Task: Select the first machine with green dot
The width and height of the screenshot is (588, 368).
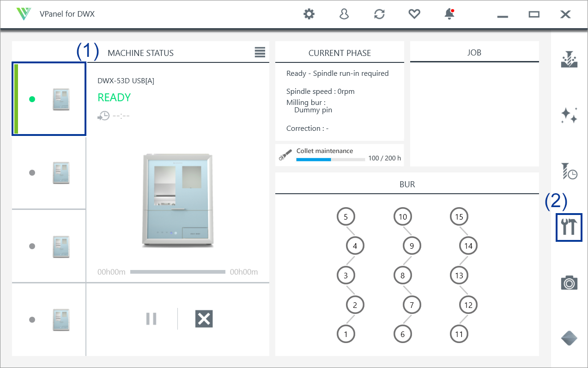Action: (49, 99)
